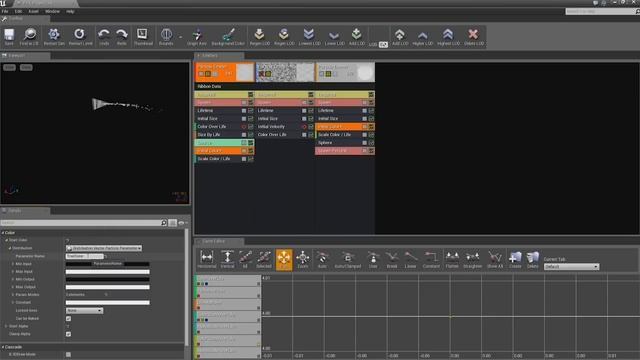Select Color Over Life module in first emitter
Viewport: 640px width, 360px height.
pos(224,127)
